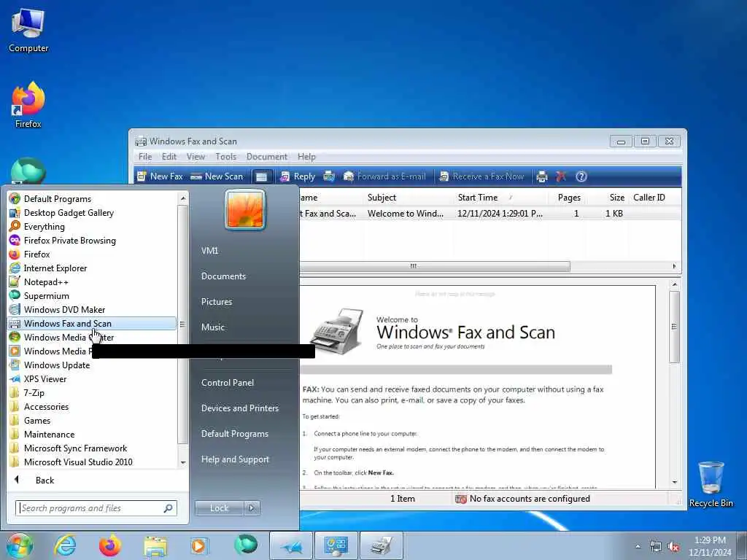Click the Reply toolbar button
This screenshot has width=747, height=560.
tap(298, 176)
